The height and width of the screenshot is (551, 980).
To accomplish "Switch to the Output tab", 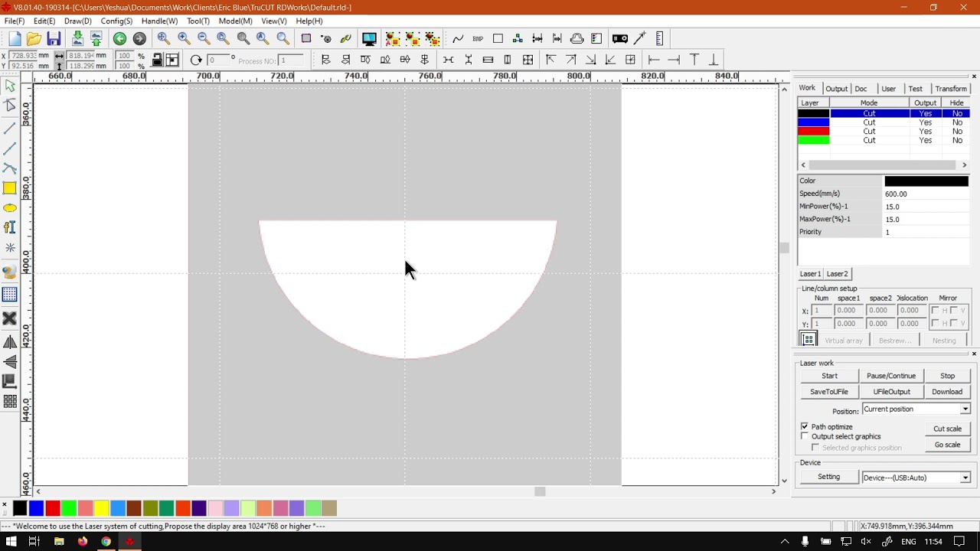I will (x=836, y=89).
